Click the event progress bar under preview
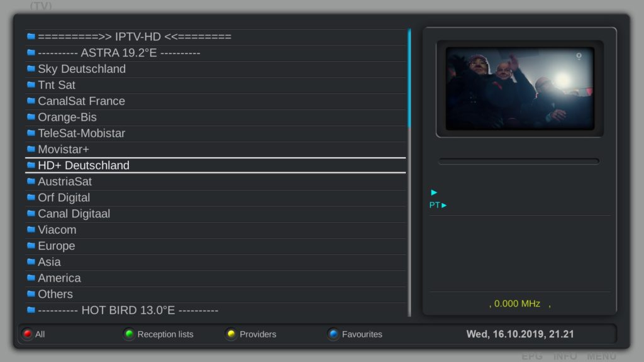 [x=519, y=162]
